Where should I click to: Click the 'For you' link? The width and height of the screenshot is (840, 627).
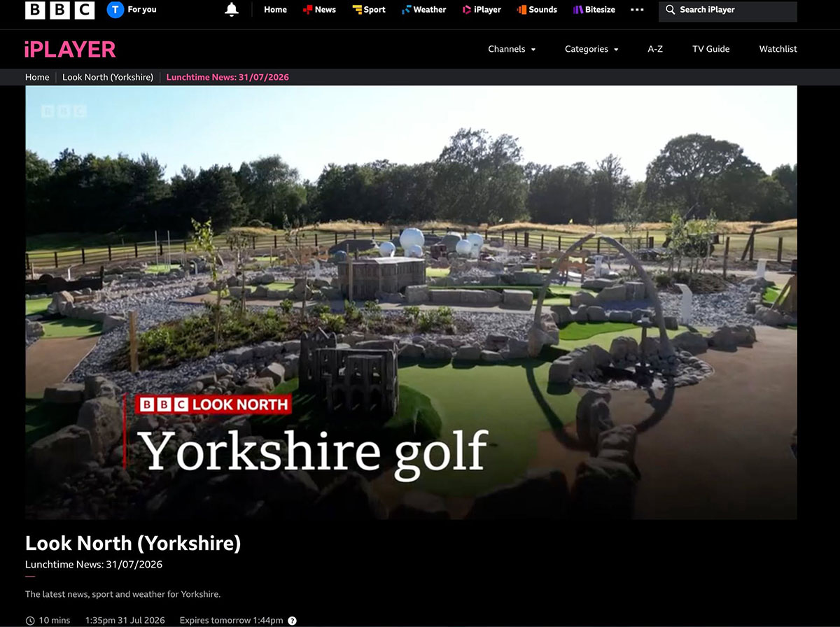(x=142, y=10)
